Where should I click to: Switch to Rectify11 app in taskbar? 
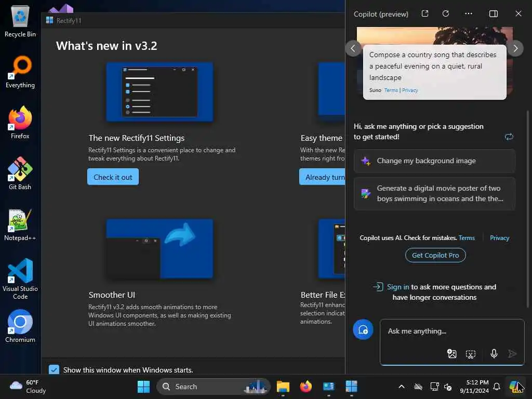tap(351, 387)
